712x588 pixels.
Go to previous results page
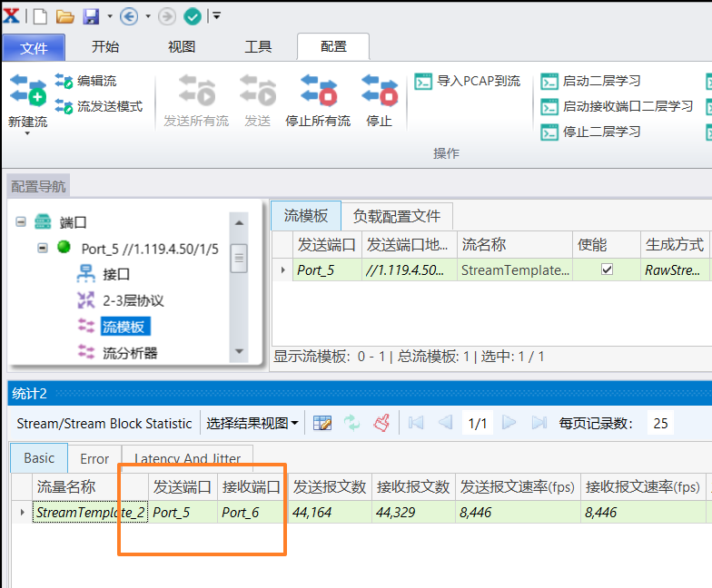(x=445, y=423)
